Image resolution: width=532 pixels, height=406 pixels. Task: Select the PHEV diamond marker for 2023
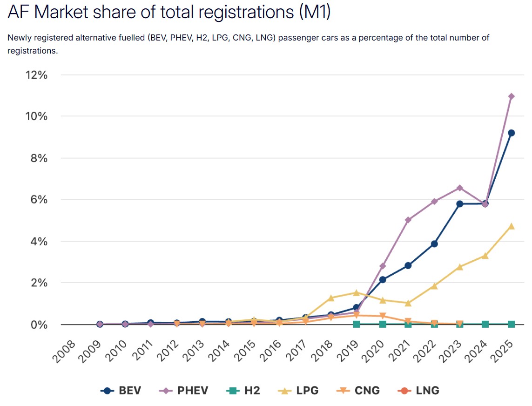point(460,188)
